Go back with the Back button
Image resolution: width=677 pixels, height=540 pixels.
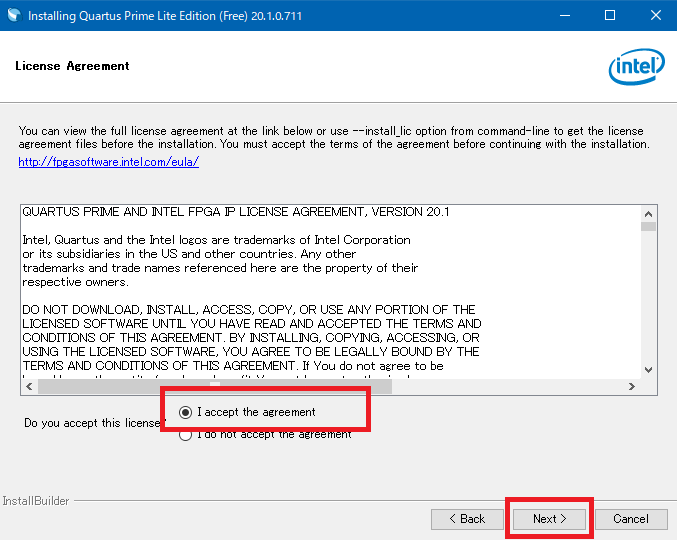[467, 519]
